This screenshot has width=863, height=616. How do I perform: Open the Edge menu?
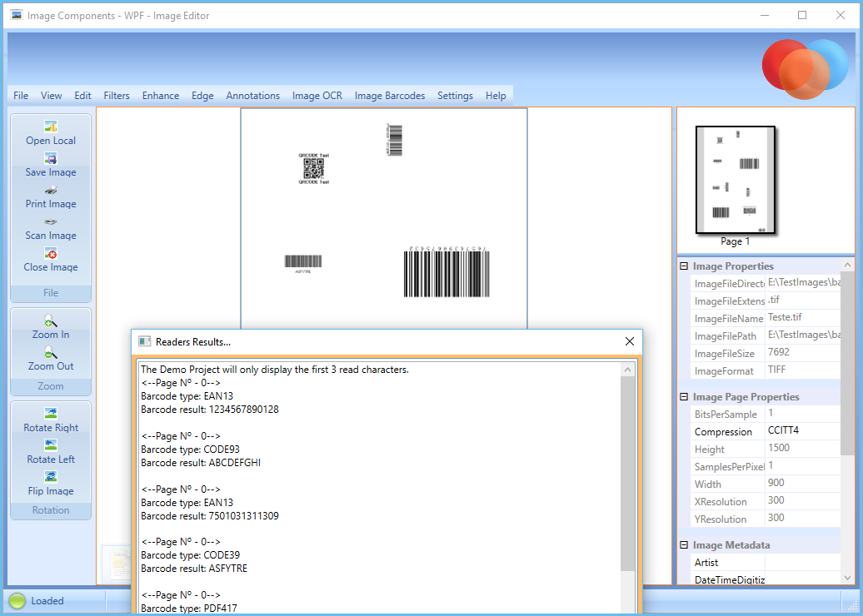(202, 96)
